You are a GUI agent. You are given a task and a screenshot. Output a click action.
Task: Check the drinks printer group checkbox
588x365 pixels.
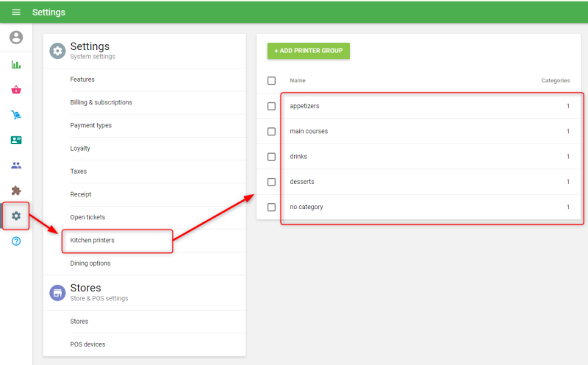[271, 157]
